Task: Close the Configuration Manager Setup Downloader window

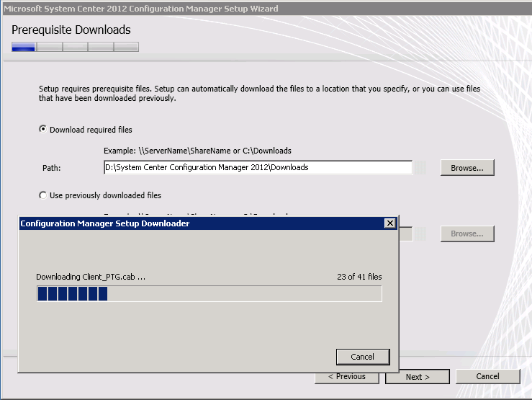Action: (390, 223)
